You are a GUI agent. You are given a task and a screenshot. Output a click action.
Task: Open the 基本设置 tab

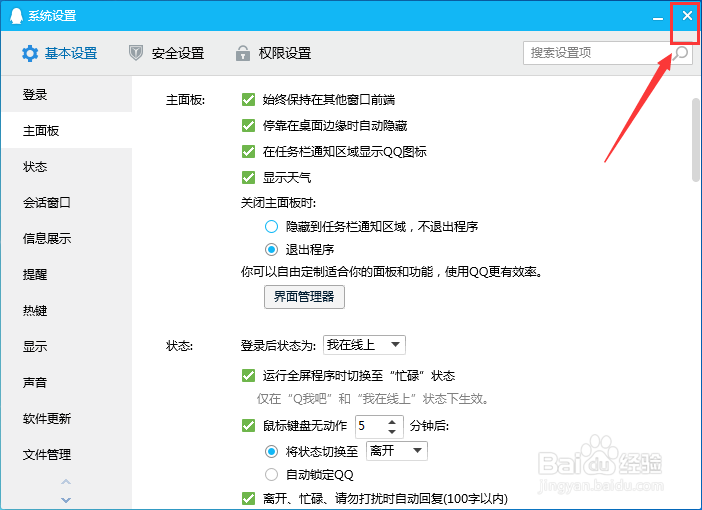coord(60,53)
